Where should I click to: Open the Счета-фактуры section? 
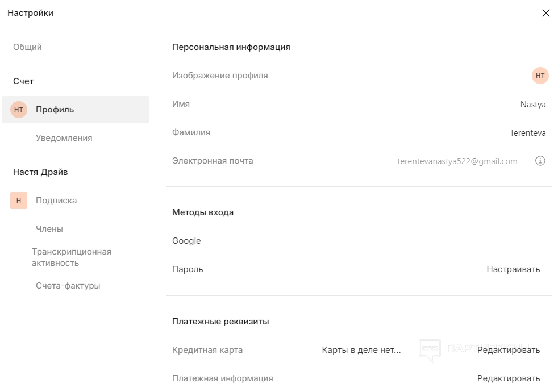[x=68, y=286]
